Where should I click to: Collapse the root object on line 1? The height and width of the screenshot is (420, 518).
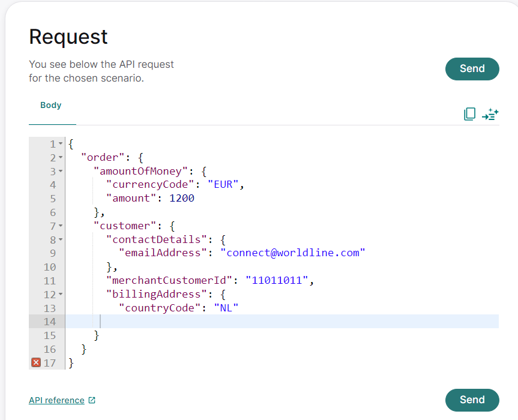click(61, 143)
